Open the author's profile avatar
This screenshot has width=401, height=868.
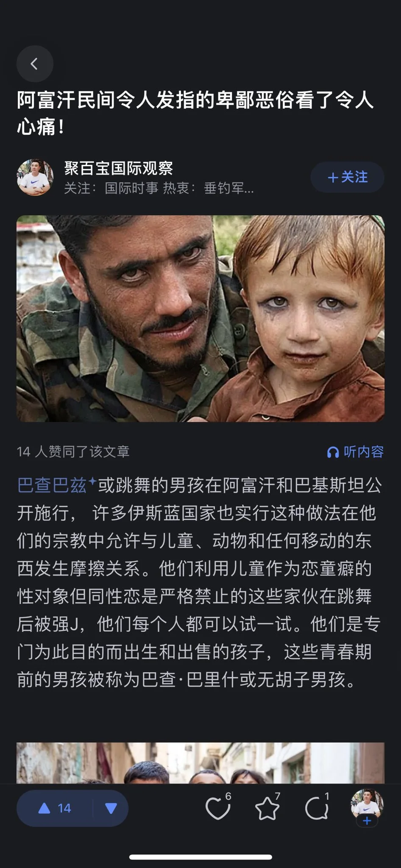pos(35,177)
